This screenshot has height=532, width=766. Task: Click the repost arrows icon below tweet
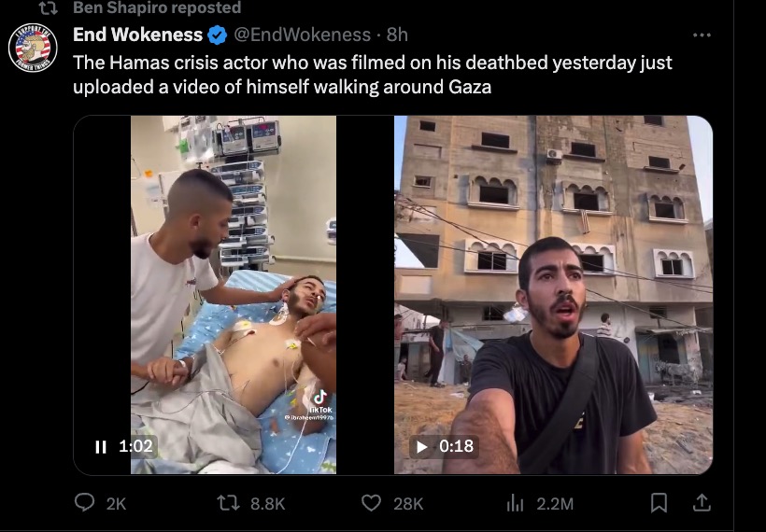coord(228,503)
